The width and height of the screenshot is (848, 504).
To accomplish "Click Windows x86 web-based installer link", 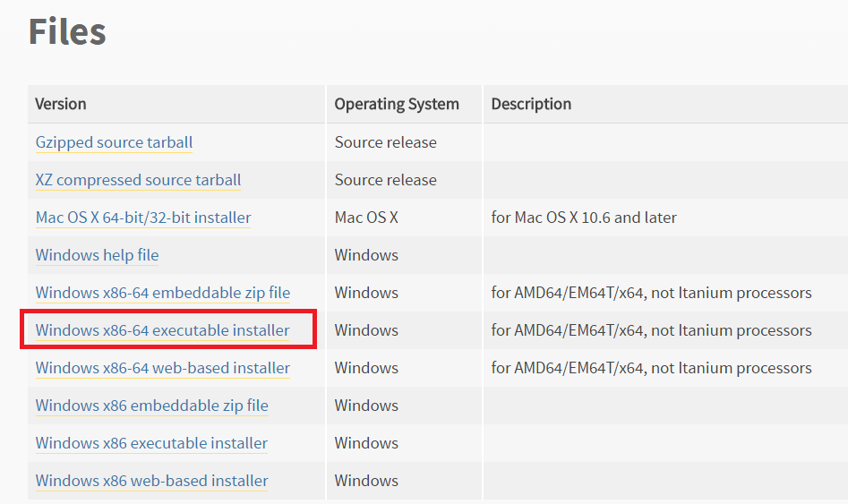I will (x=151, y=481).
